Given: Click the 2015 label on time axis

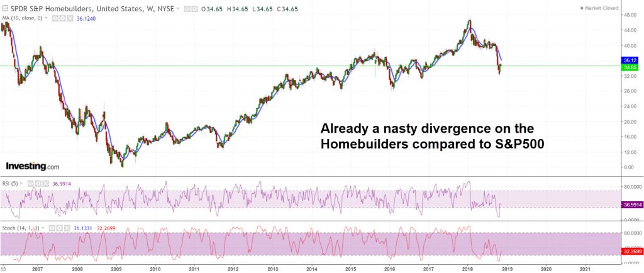Looking at the screenshot, I should [350, 269].
